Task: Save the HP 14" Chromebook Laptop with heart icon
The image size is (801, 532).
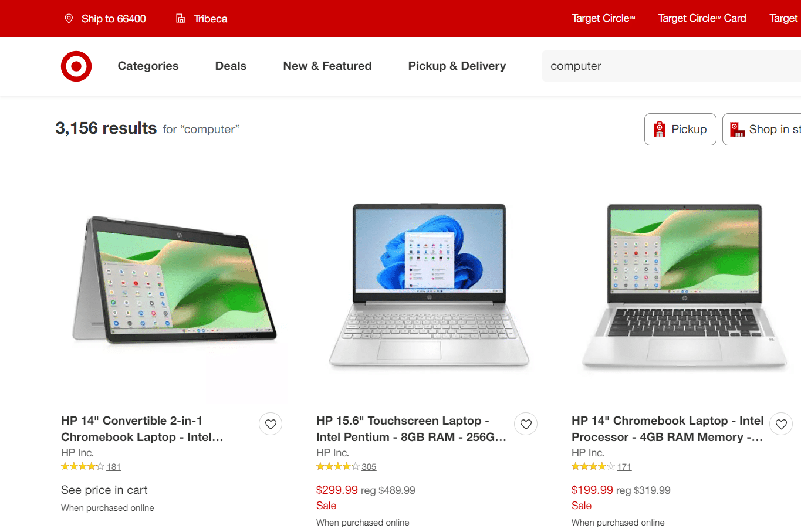Action: coord(781,424)
